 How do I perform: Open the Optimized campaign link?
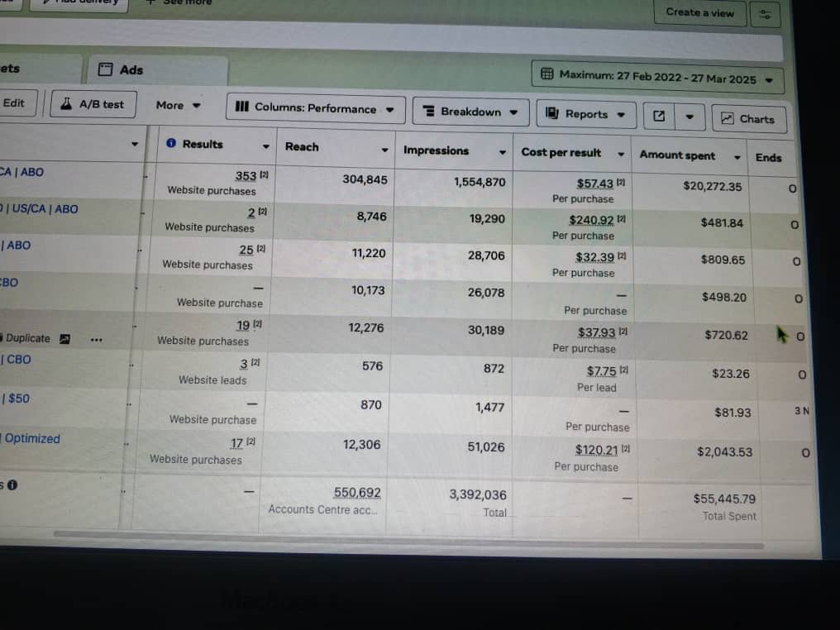coord(31,439)
